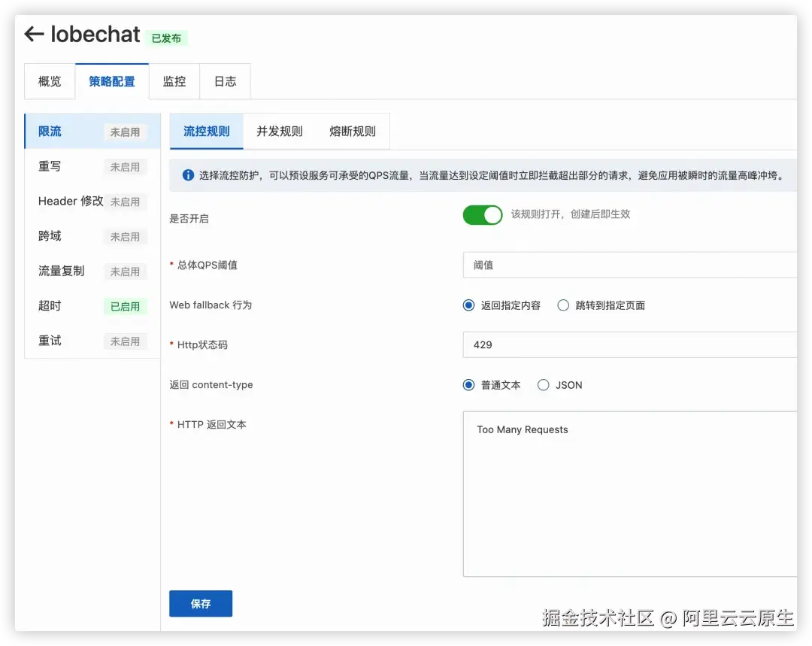Switch to the 概览 tab

click(x=49, y=80)
